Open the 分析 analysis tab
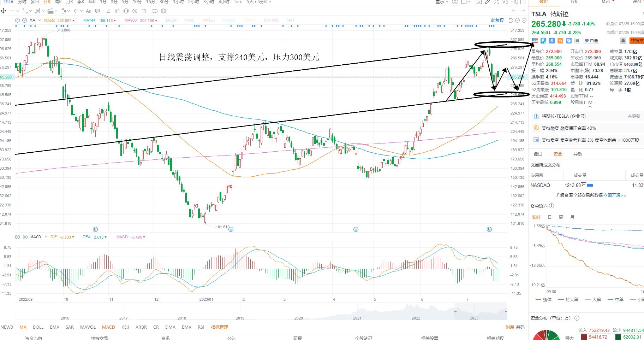This screenshot has width=644, height=340. pyautogui.click(x=575, y=2)
